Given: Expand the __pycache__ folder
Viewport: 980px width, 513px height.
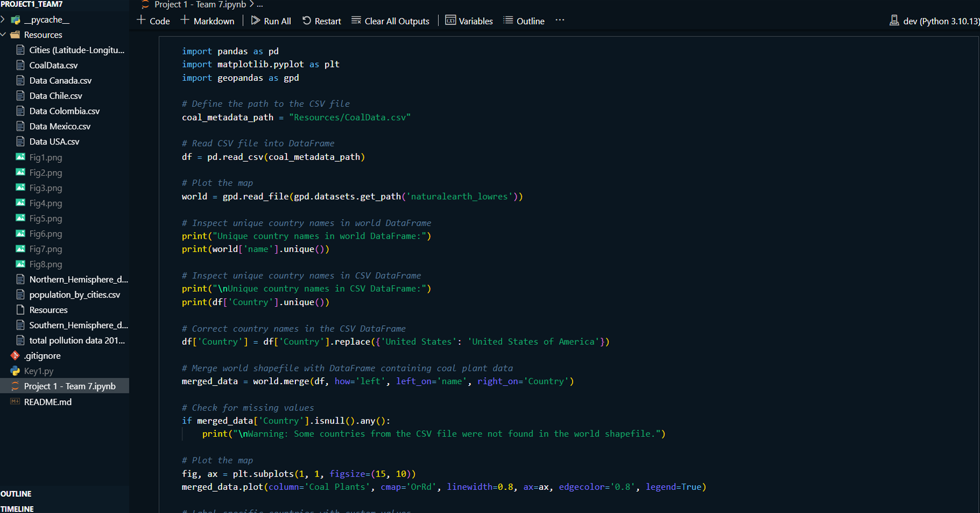Looking at the screenshot, I should [x=46, y=20].
